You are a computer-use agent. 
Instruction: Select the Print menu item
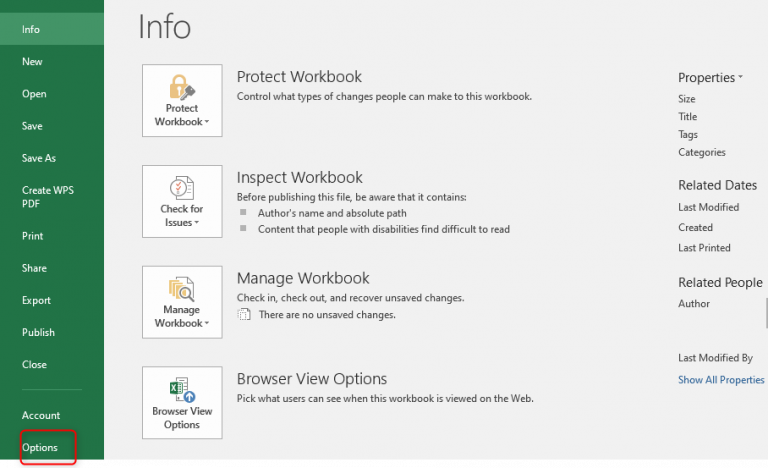tap(33, 236)
